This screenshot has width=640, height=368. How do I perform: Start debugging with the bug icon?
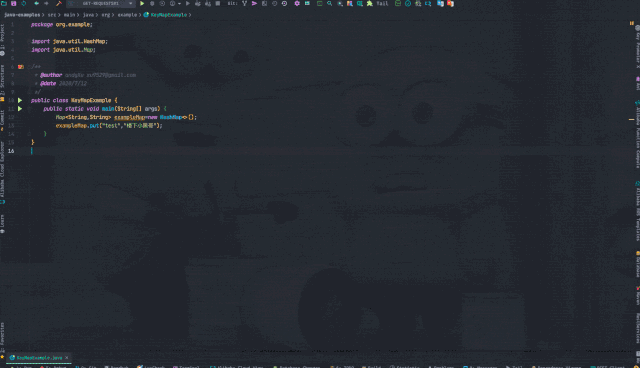pos(152,3)
